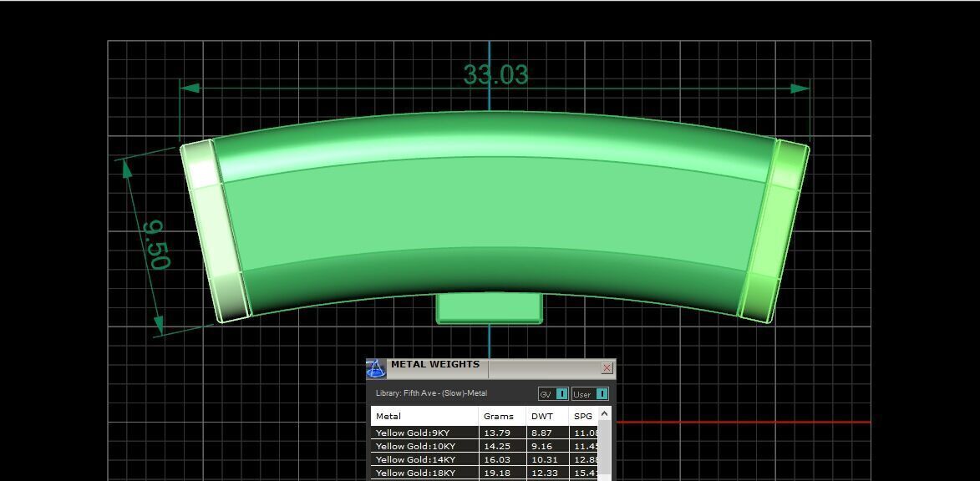
Task: Click the Library: Fifth Ave - (Slow)-Metal label
Action: tap(431, 393)
